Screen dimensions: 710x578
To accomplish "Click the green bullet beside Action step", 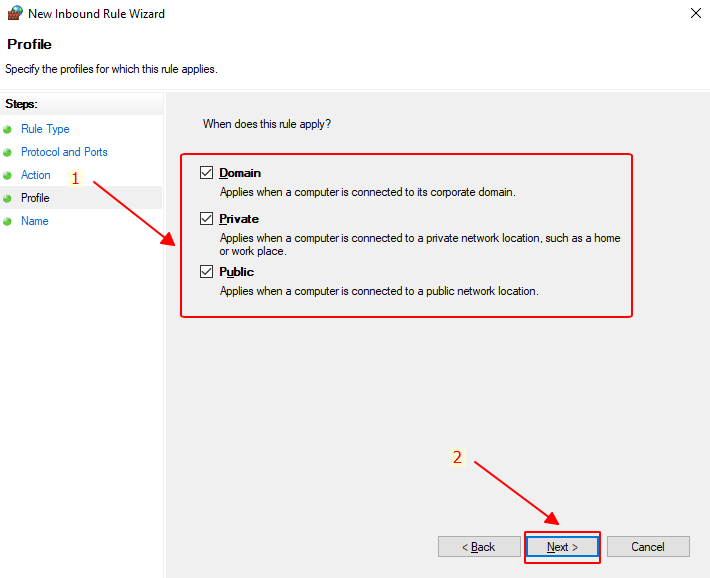I will 7,175.
